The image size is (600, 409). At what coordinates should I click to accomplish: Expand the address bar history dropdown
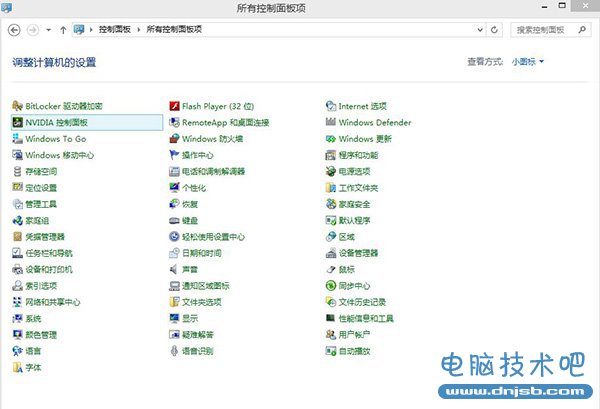[480, 29]
